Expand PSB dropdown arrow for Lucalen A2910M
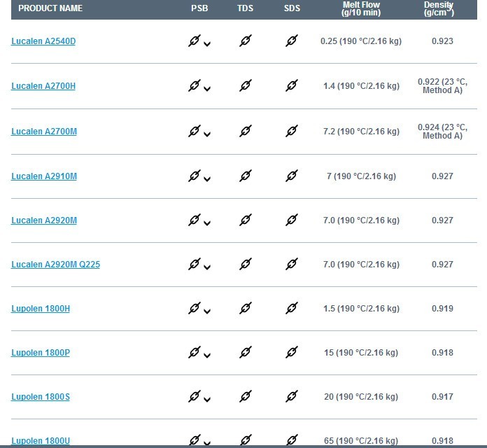 tap(207, 179)
